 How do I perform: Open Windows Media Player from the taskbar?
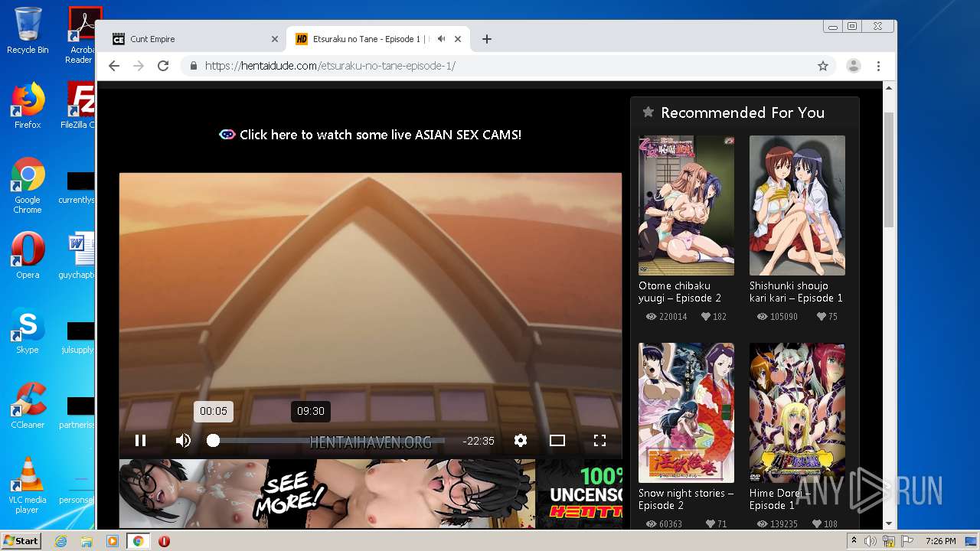click(x=113, y=541)
